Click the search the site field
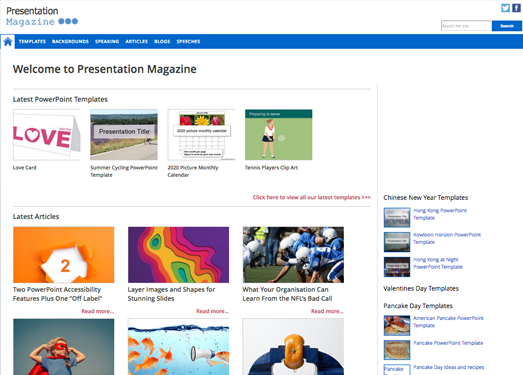 point(466,26)
